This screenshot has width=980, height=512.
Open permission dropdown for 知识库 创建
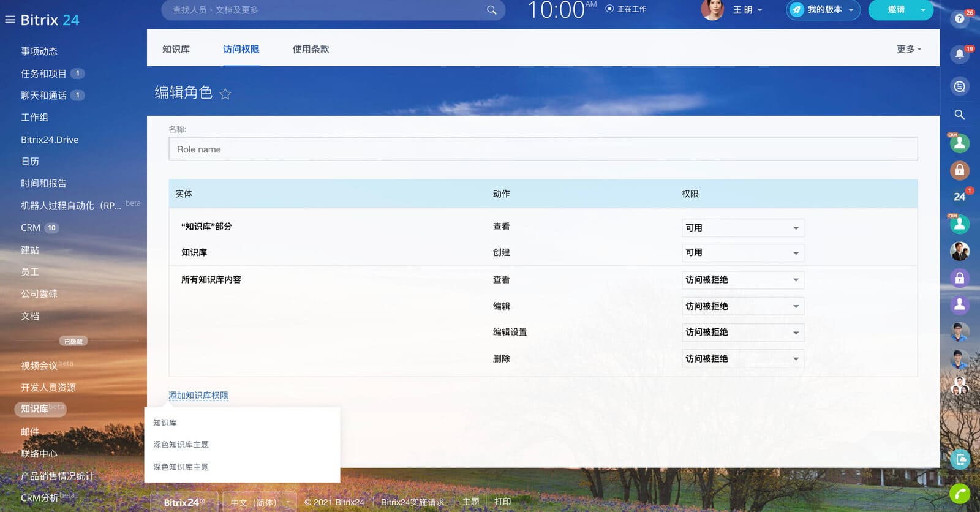pyautogui.click(x=742, y=252)
